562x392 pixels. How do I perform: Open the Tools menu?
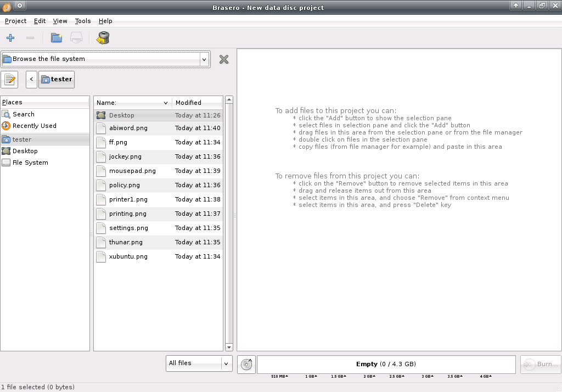83,21
